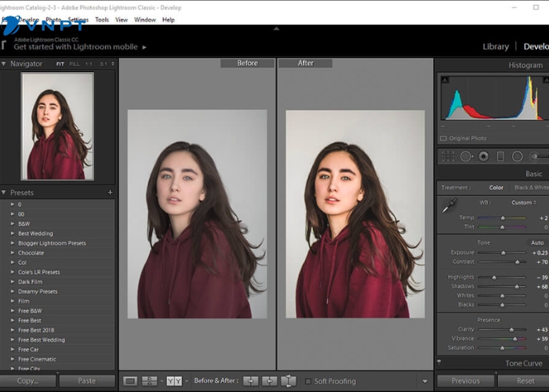Click Auto tone button
This screenshot has height=392, width=549.
(x=537, y=242)
